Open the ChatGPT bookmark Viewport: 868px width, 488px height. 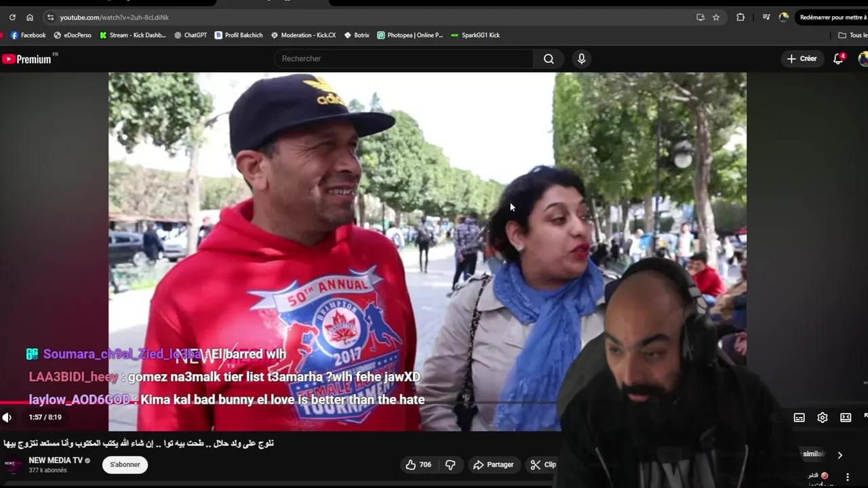[191, 35]
